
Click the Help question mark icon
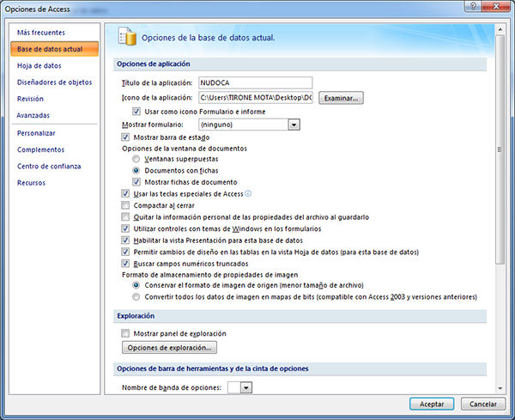tap(473, 6)
